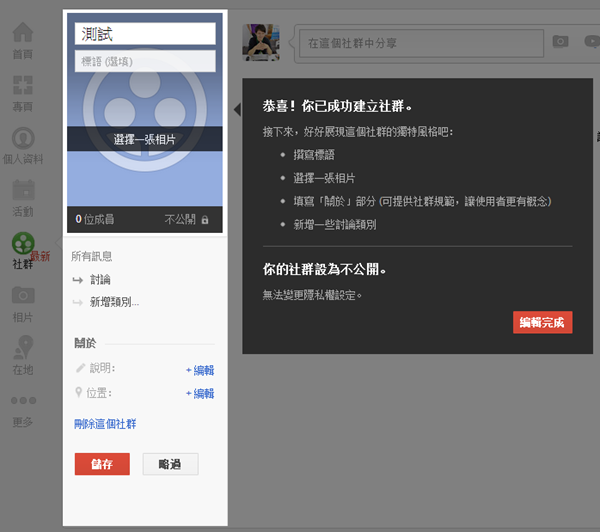This screenshot has width=600, height=532.
Task: Open the 社群 communities icon
Action: coord(23,243)
